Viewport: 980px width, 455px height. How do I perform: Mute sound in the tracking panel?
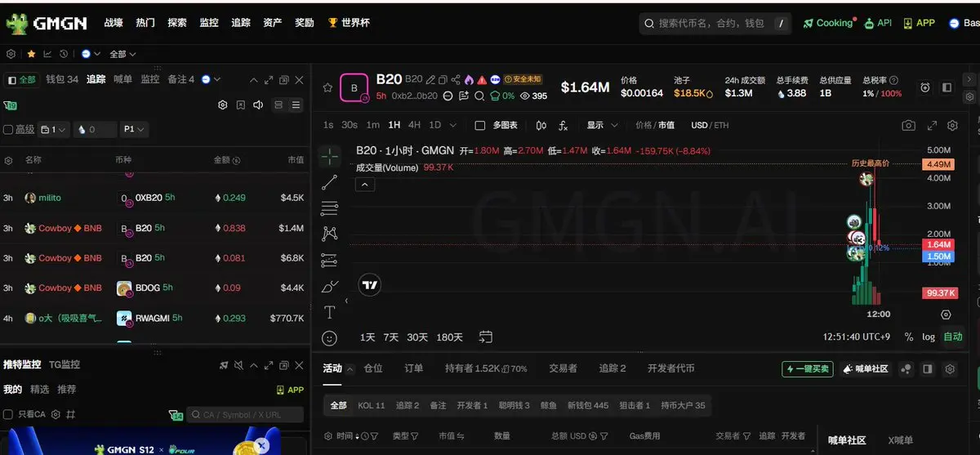[x=259, y=105]
